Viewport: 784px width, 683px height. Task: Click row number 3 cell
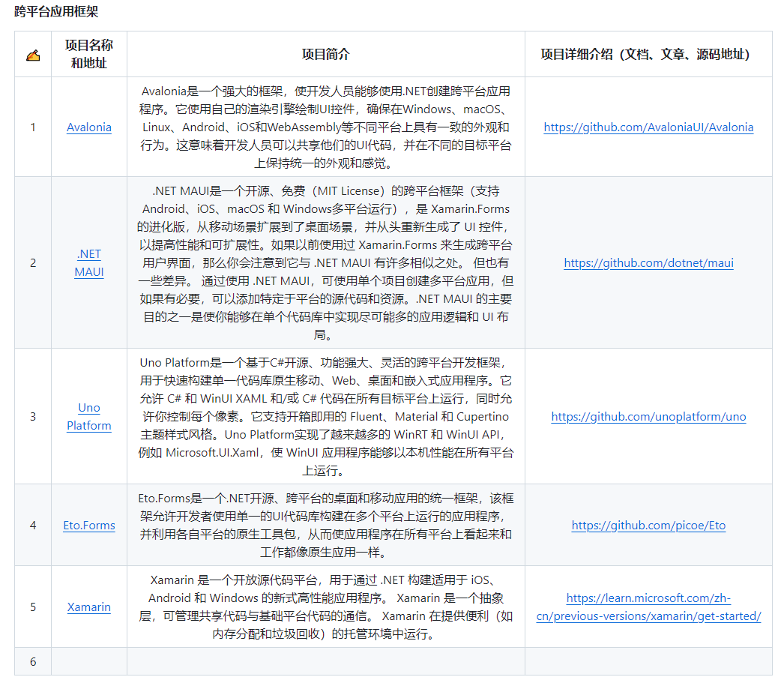point(33,417)
